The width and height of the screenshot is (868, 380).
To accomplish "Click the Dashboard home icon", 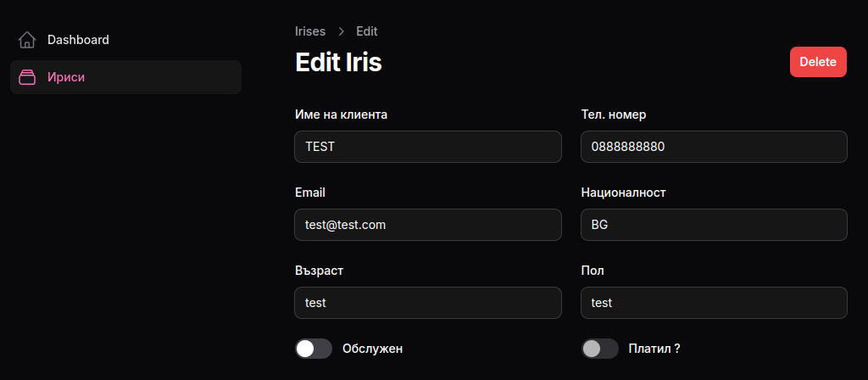I will coord(26,40).
